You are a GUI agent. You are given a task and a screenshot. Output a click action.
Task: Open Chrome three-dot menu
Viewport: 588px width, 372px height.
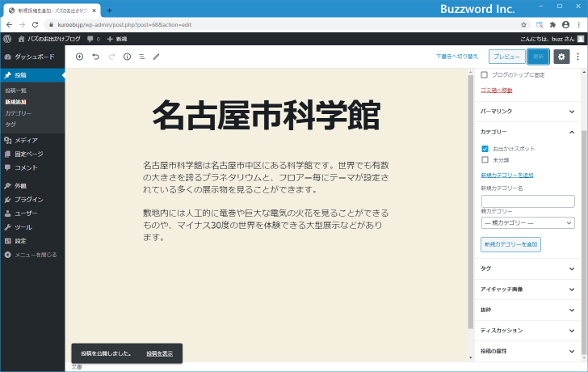(579, 25)
